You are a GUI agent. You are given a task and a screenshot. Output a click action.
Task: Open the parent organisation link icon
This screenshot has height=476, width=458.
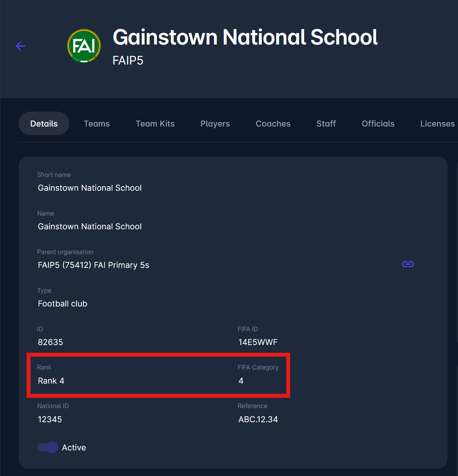[408, 264]
